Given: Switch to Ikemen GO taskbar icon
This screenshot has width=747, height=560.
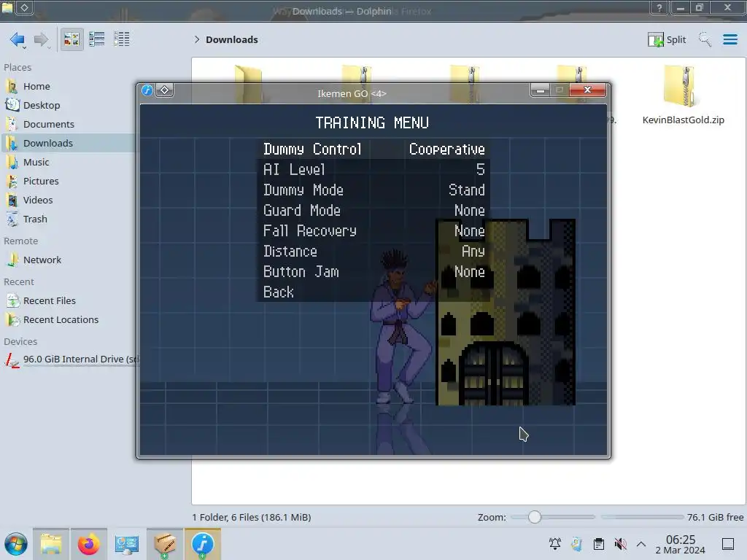Looking at the screenshot, I should pyautogui.click(x=203, y=544).
